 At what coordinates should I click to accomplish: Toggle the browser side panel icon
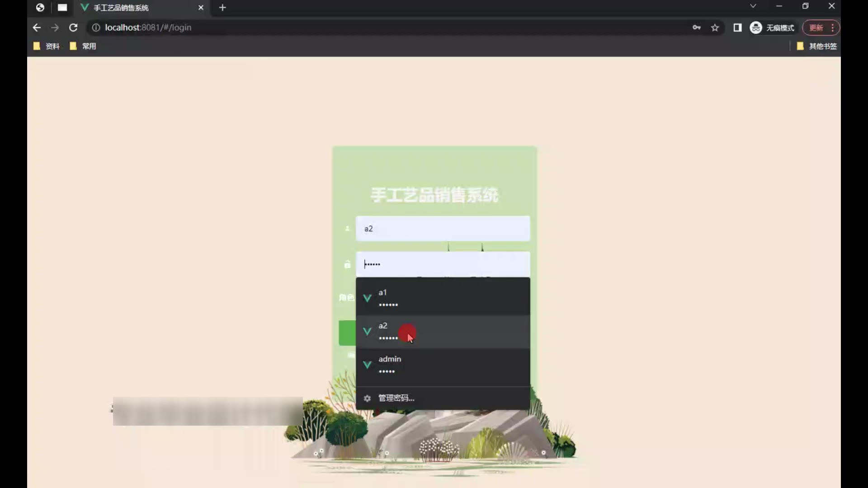coord(737,28)
